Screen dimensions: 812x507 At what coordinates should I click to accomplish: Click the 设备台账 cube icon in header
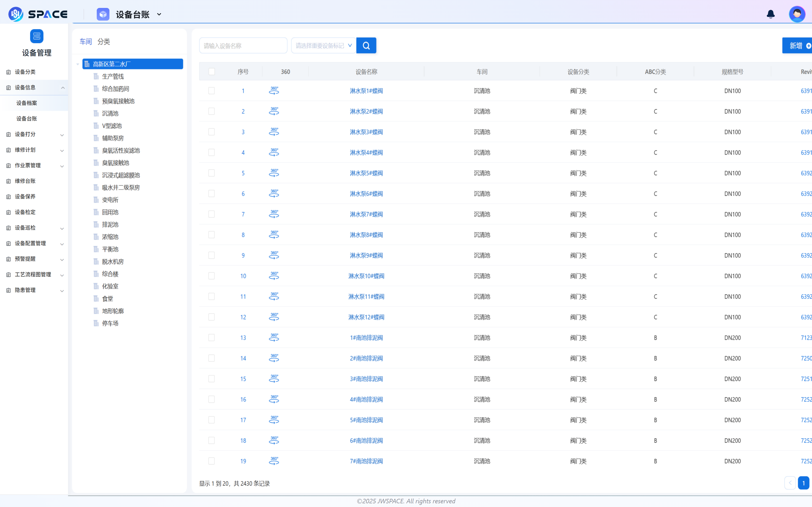pos(103,15)
